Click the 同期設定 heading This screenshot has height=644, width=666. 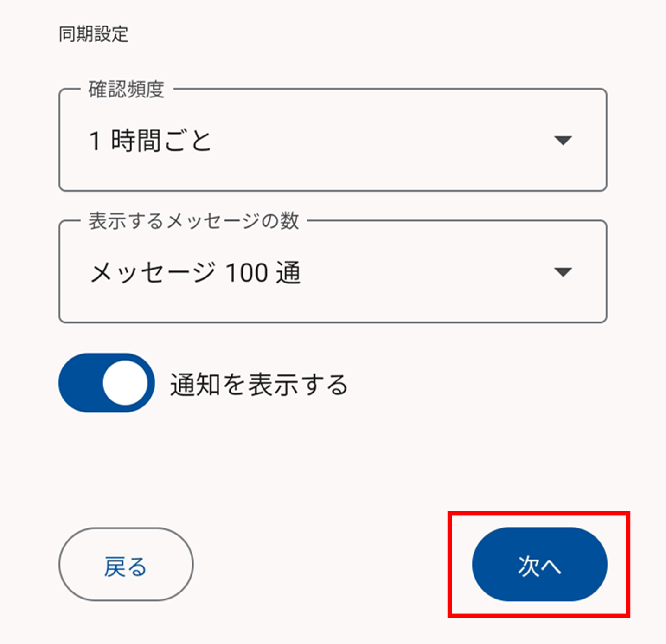pos(93,34)
